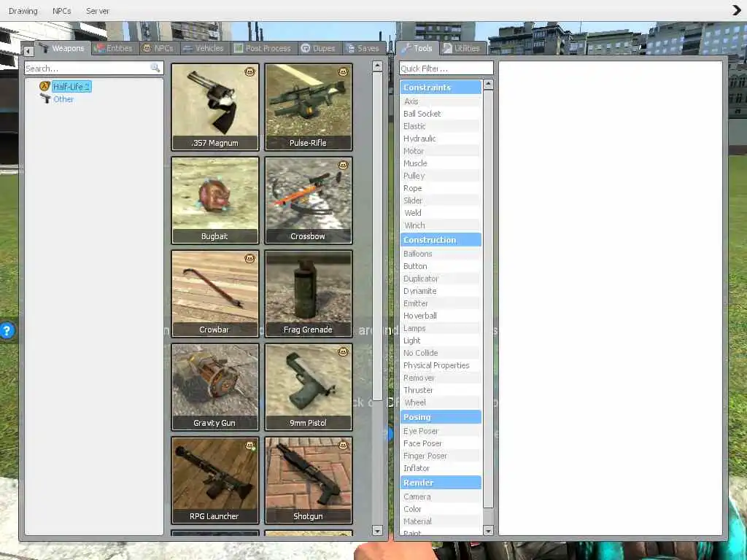747x560 pixels.
Task: Equip the Gravity Gun
Action: tap(215, 387)
